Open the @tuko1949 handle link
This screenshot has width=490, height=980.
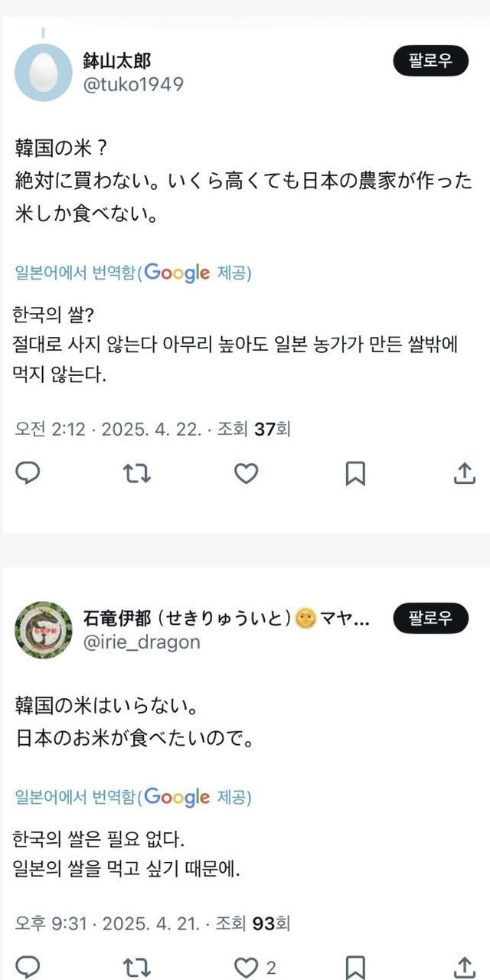coord(132,84)
